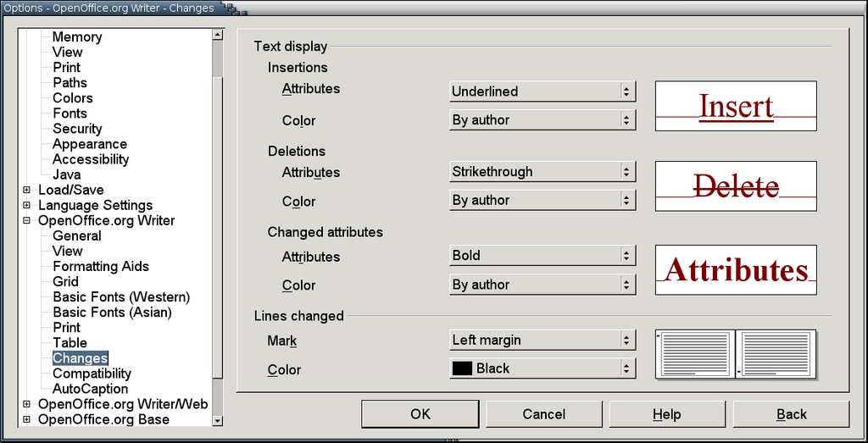Click the tree scrollbar down arrow

pyautogui.click(x=218, y=420)
